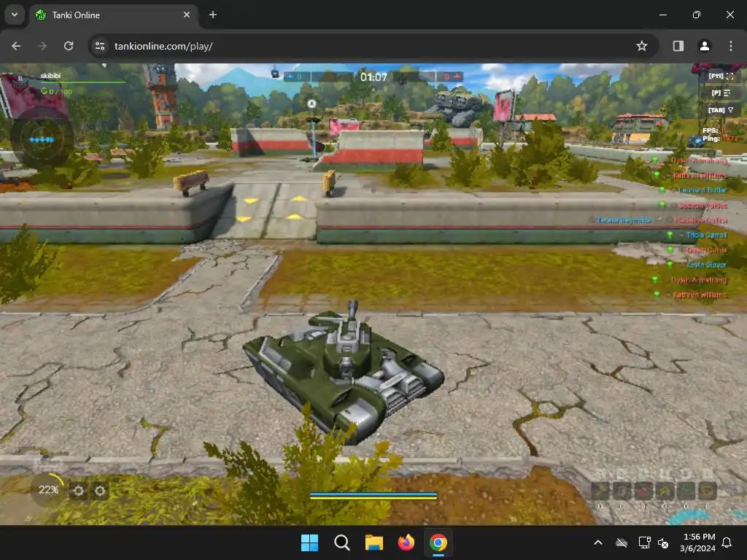Launch Firefox from the taskbar
The width and height of the screenshot is (747, 560).
tap(406, 542)
